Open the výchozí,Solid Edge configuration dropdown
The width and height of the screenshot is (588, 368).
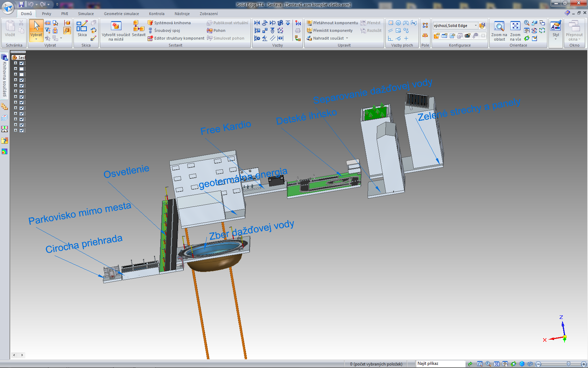(x=476, y=26)
